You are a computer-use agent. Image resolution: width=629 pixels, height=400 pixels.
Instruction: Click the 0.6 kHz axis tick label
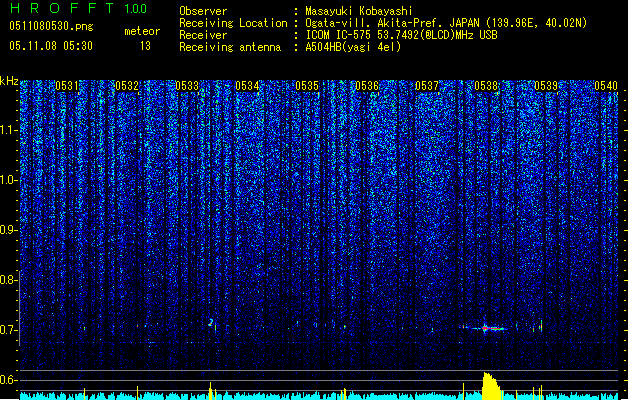[x=8, y=380]
